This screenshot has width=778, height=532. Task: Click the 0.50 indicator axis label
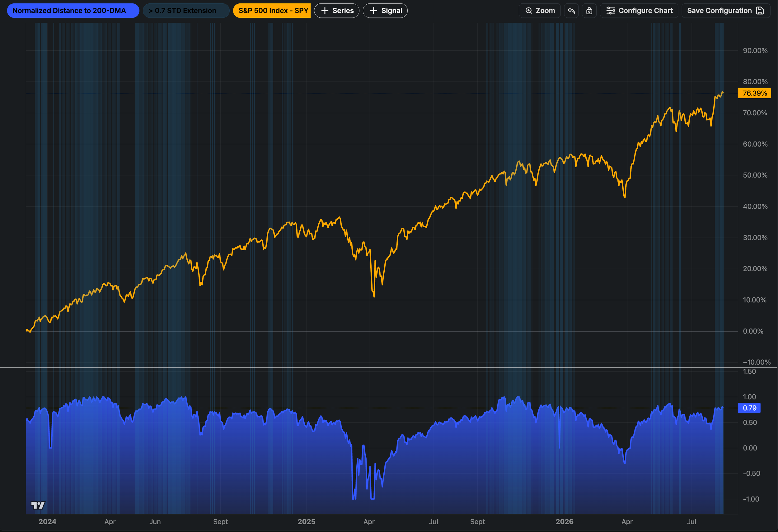pos(750,423)
